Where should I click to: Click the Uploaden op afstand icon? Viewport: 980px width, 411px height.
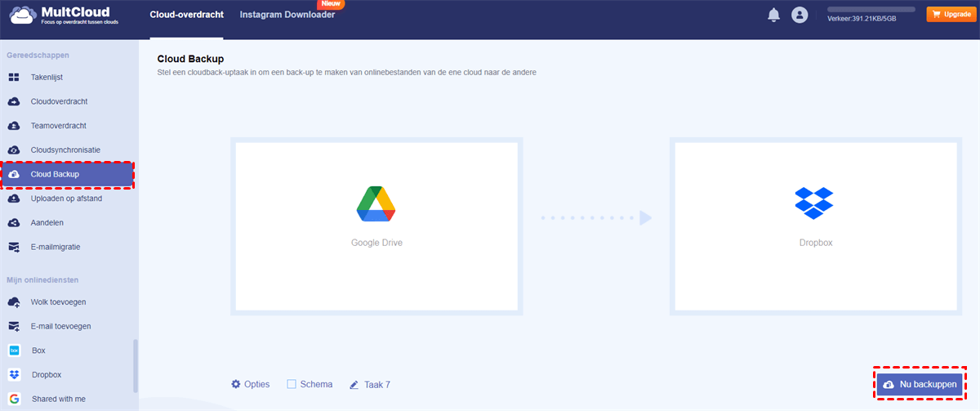click(14, 199)
